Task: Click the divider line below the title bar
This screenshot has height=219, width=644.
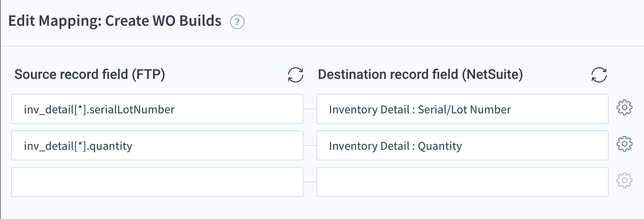Action: [322, 46]
